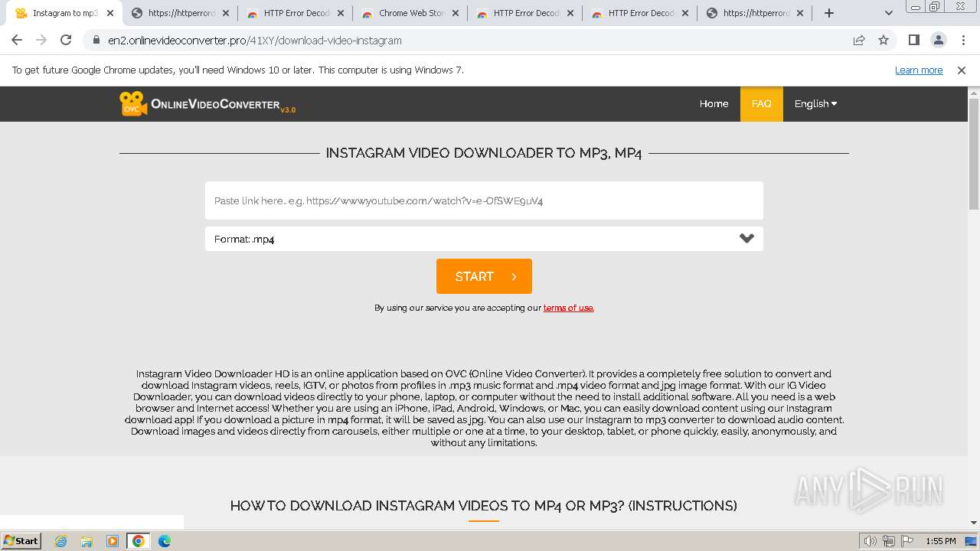This screenshot has height=551, width=980.
Task: Open the volume control in system tray
Action: [x=871, y=541]
